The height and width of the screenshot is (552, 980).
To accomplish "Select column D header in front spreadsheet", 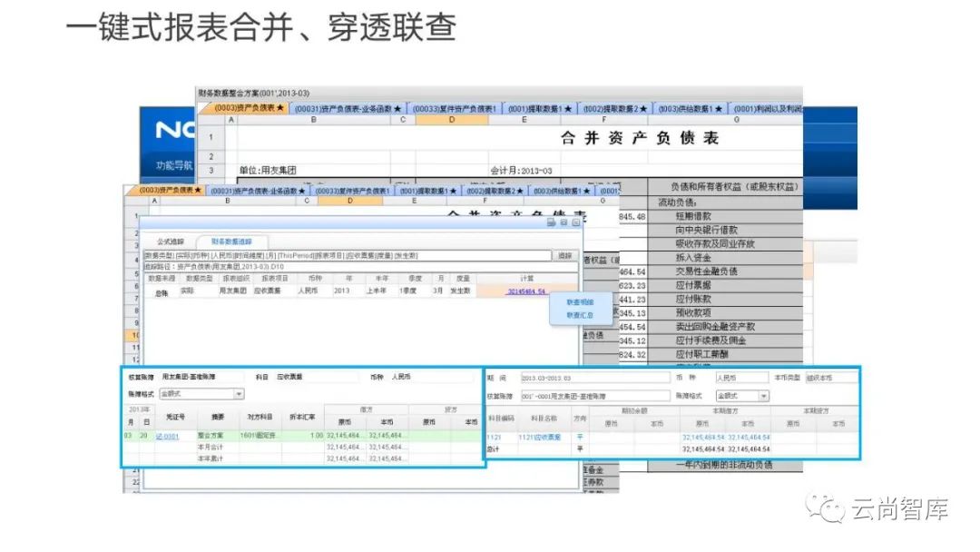I will point(349,201).
